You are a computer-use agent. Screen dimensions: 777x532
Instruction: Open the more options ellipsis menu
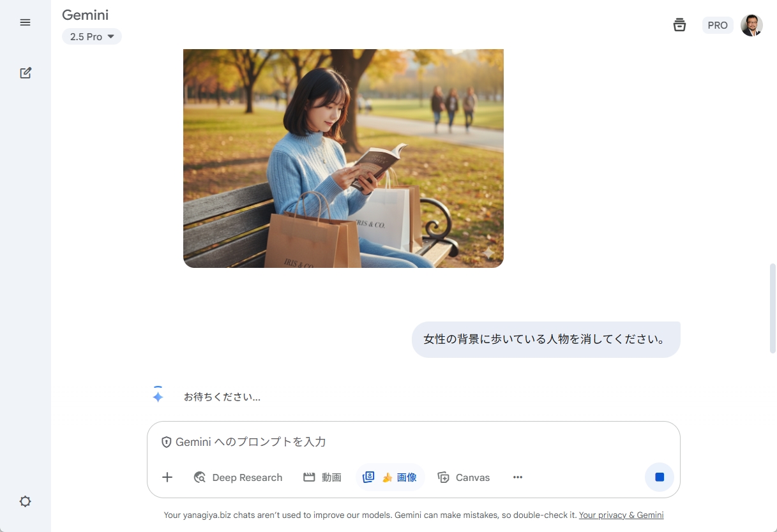click(518, 477)
